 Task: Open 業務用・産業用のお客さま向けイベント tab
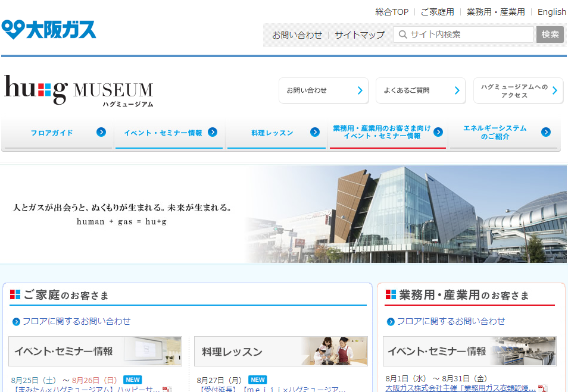coord(388,133)
